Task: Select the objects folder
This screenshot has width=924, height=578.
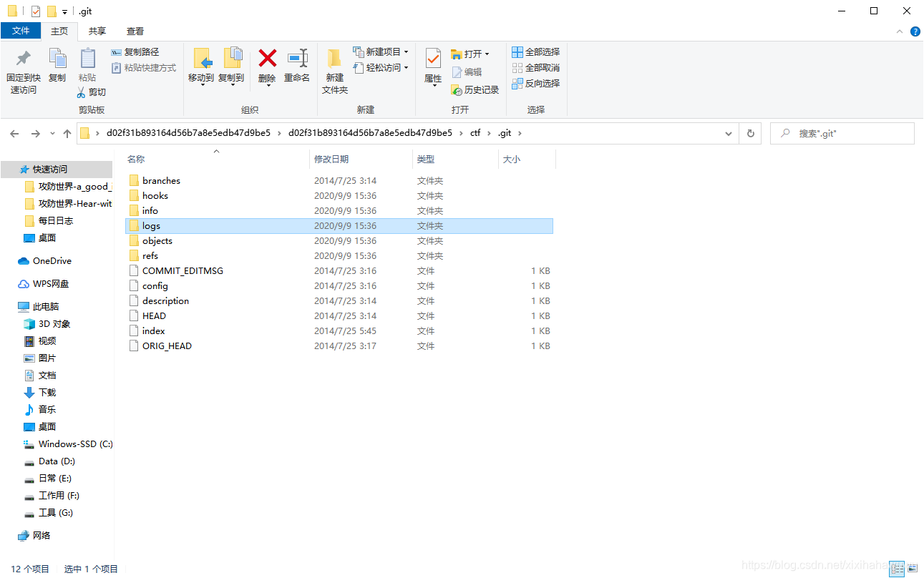Action: point(339,241)
